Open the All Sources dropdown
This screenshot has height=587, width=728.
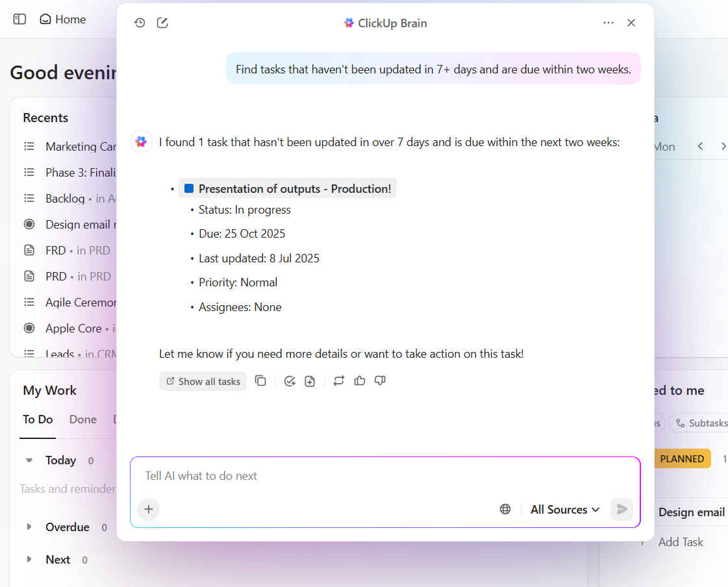tap(564, 509)
